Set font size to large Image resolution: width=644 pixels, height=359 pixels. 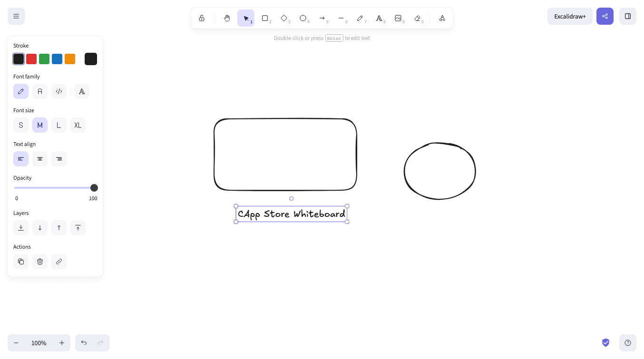click(x=59, y=125)
